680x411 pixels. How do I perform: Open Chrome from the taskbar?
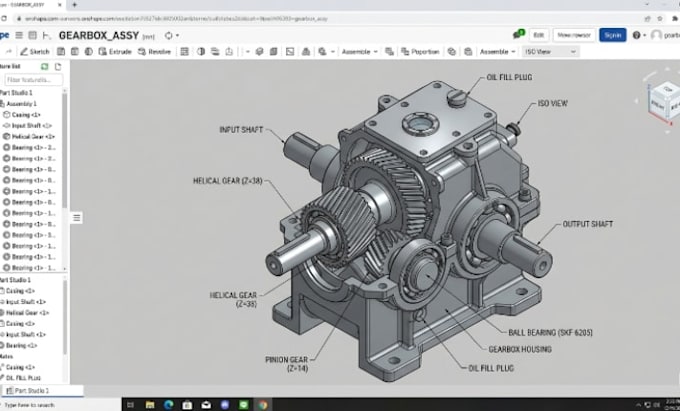click(x=262, y=405)
